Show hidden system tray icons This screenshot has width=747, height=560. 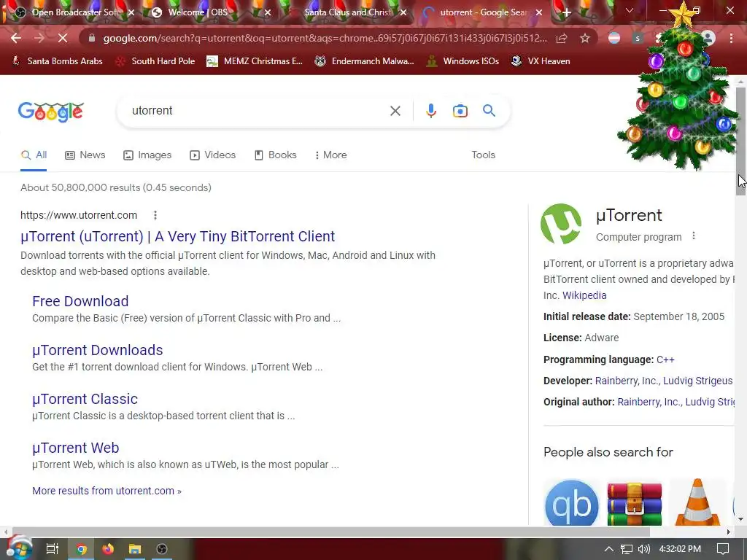[x=609, y=549]
